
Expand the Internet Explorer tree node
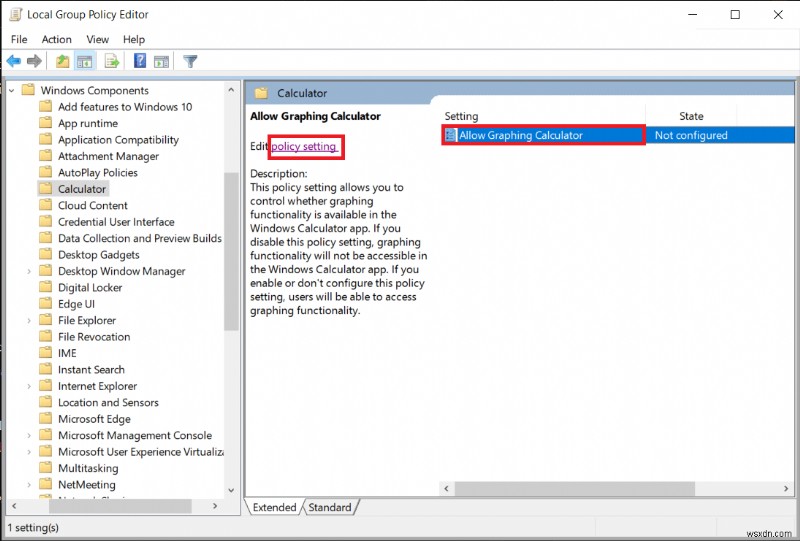pos(29,386)
